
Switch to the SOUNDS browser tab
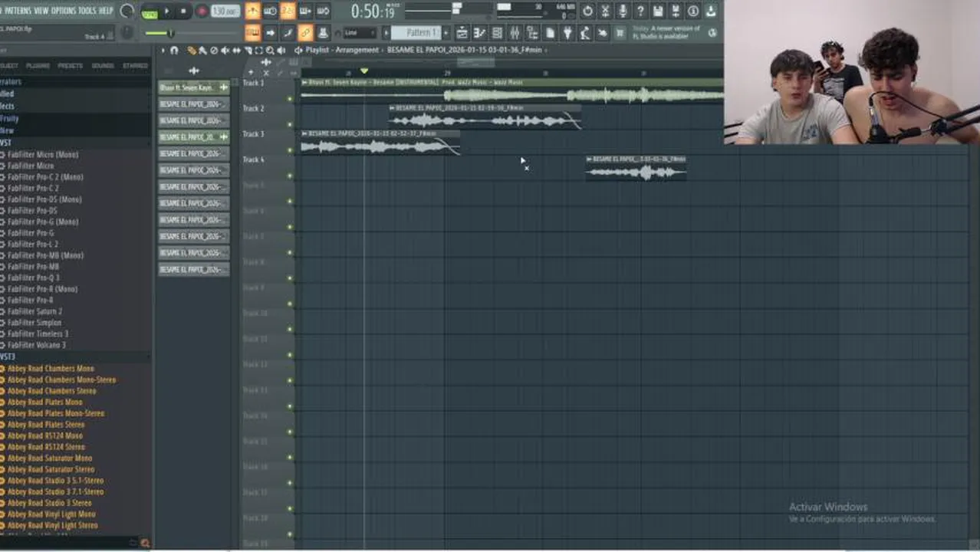pyautogui.click(x=103, y=66)
